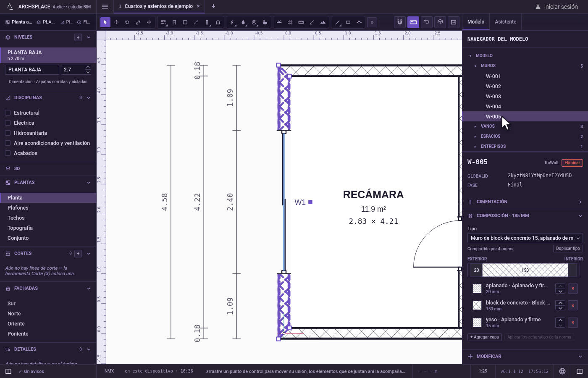Enable Aire acondicionado y ventilación checkbox
Viewport: 588px width, 378px height.
(x=8, y=143)
